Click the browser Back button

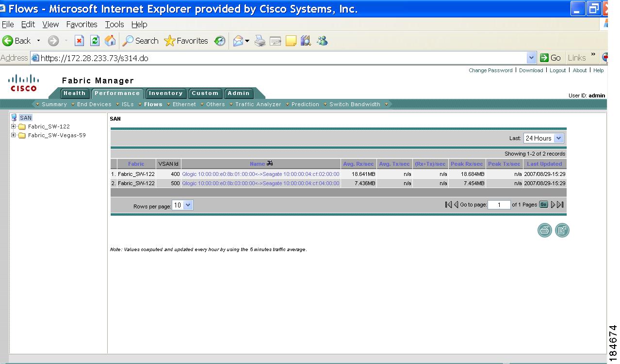(x=16, y=41)
